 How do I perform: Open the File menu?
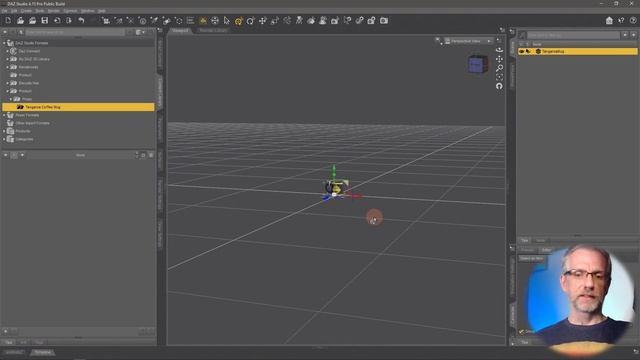(4, 11)
